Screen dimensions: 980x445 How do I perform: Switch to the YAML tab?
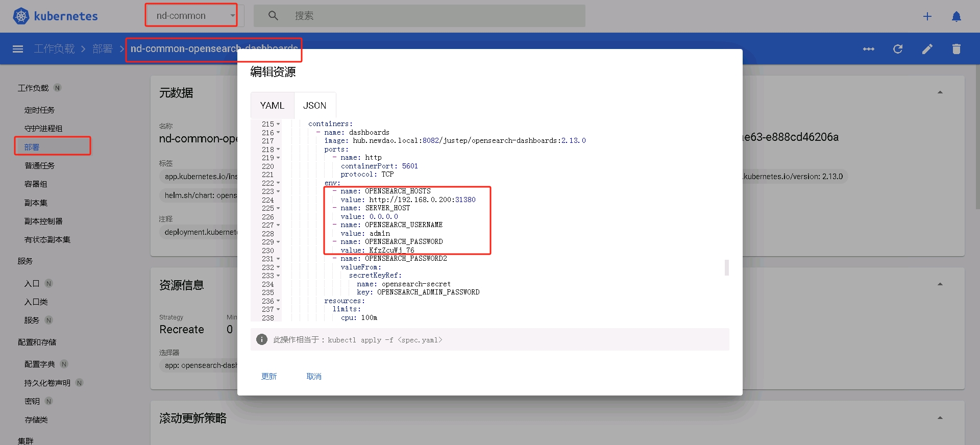272,106
